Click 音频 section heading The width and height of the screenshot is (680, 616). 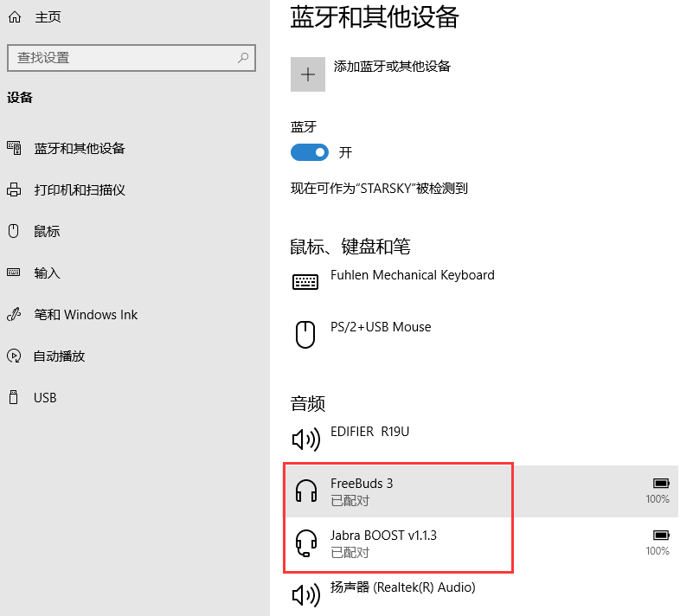pos(307,403)
